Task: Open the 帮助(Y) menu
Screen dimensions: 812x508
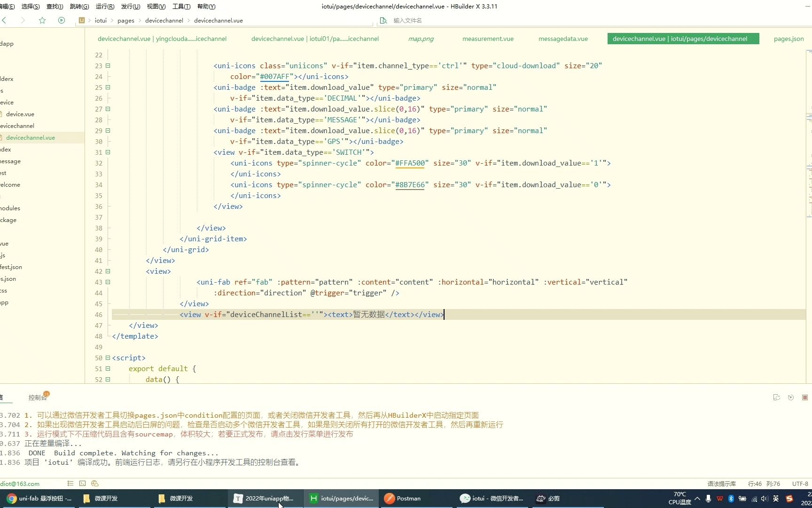Action: pos(206,6)
